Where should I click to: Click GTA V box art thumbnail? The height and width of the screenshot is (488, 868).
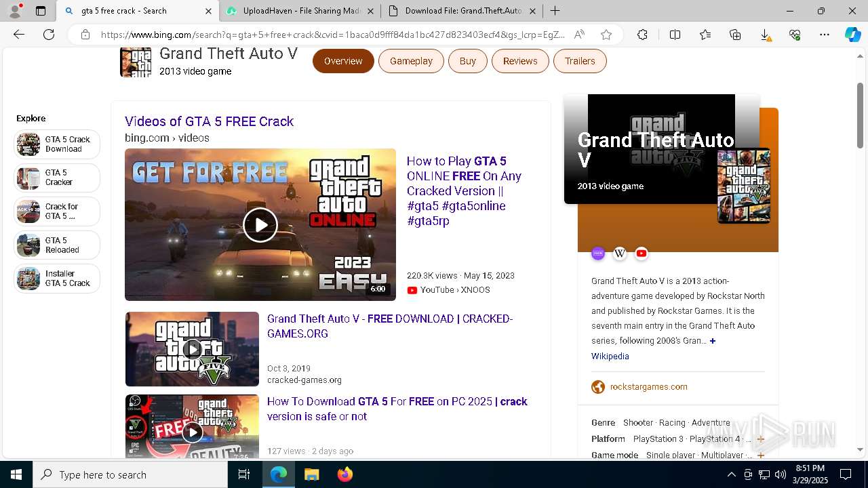pyautogui.click(x=744, y=186)
